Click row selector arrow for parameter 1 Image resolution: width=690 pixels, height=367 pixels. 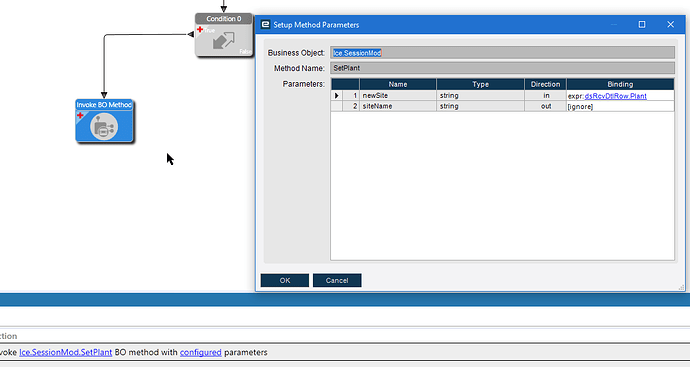tap(337, 95)
